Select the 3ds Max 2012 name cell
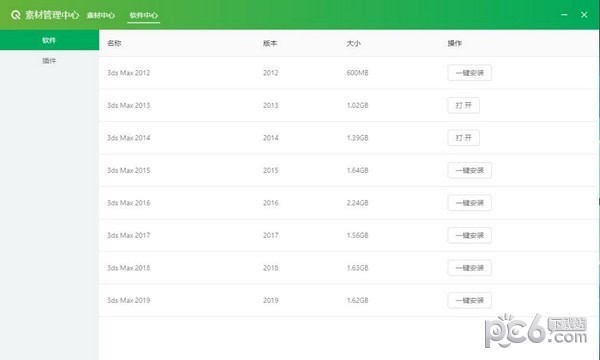Screen dimensions: 600x360 (x=129, y=73)
